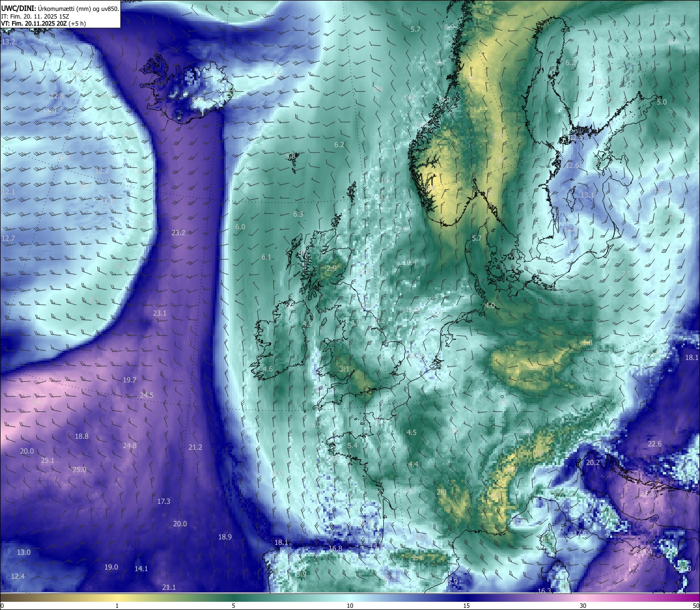This screenshot has height=610, width=700.
Task: Click the 6.3 map value
Action: click(298, 214)
